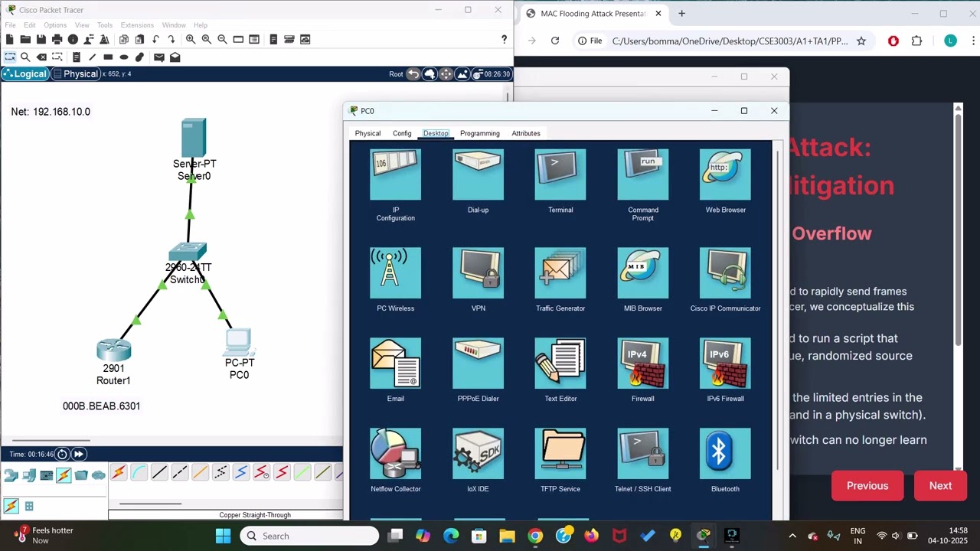The height and width of the screenshot is (551, 980).
Task: Click Power Cycle Devices reset button
Action: [62, 454]
